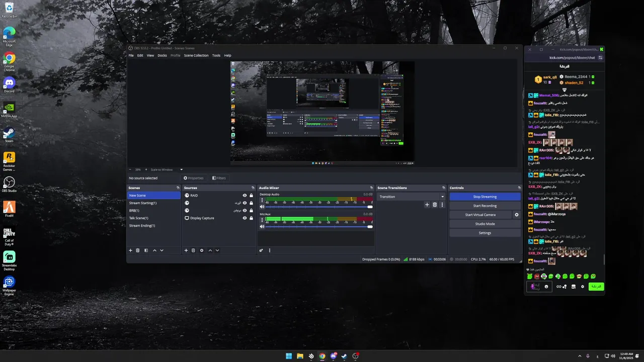
Task: Open advanced audio properties gears icon
Action: coord(261,250)
